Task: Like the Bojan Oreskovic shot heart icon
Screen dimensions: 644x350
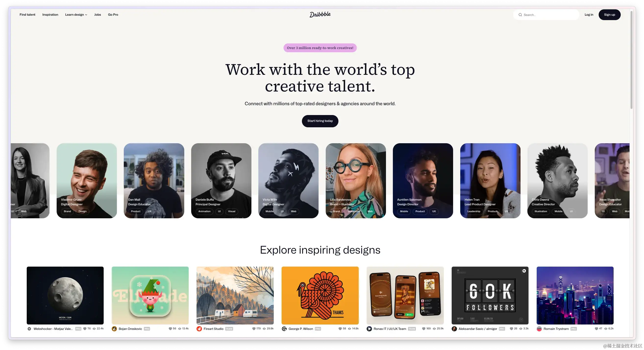Action: (170, 329)
